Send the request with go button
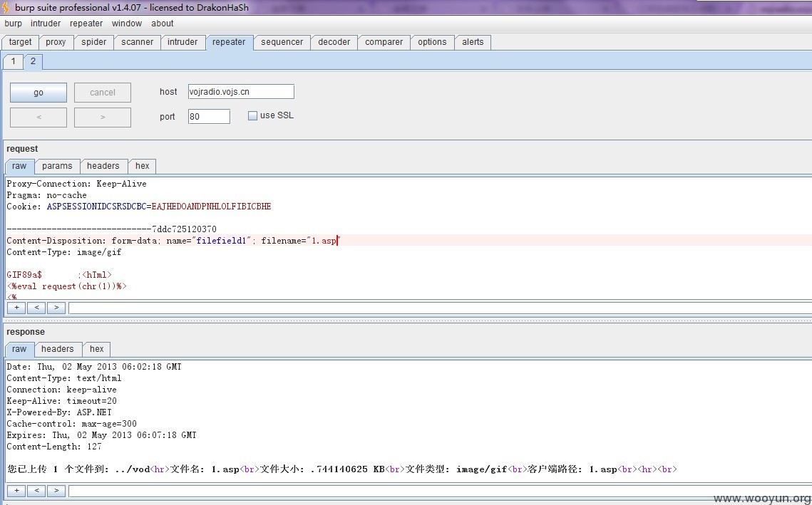 pyautogui.click(x=38, y=93)
